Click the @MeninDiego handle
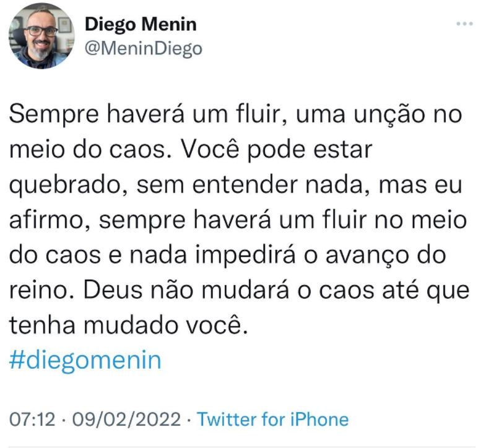The width and height of the screenshot is (486, 448). tap(142, 48)
